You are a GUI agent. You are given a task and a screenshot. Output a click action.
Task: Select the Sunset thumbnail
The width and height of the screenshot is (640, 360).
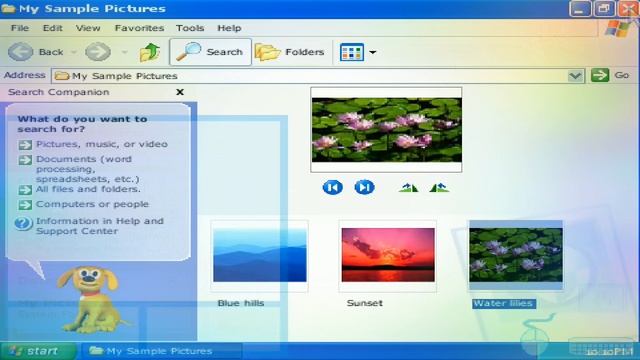388,255
